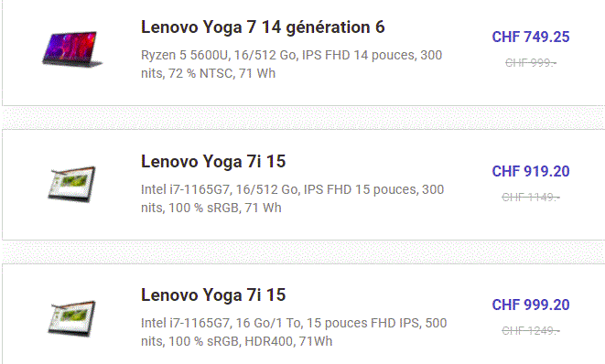Open the 'i7-1165G7, 16/512 Go' specification line
The width and height of the screenshot is (605, 364).
click(x=293, y=189)
